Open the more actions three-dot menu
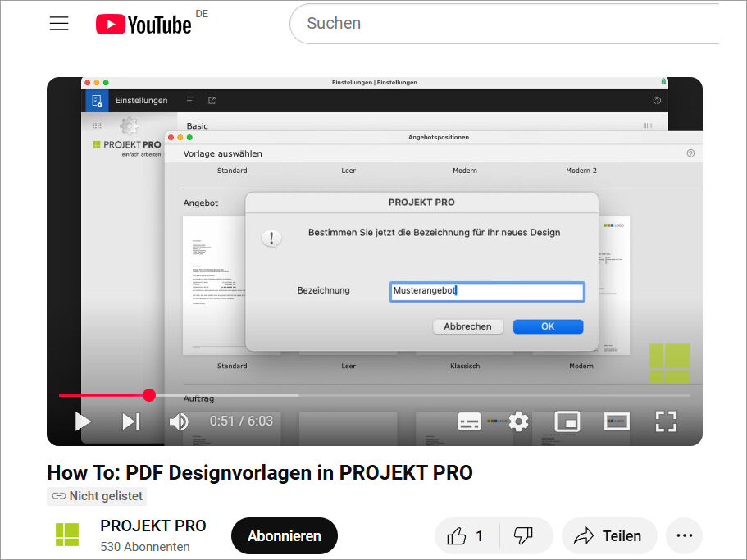 (684, 535)
